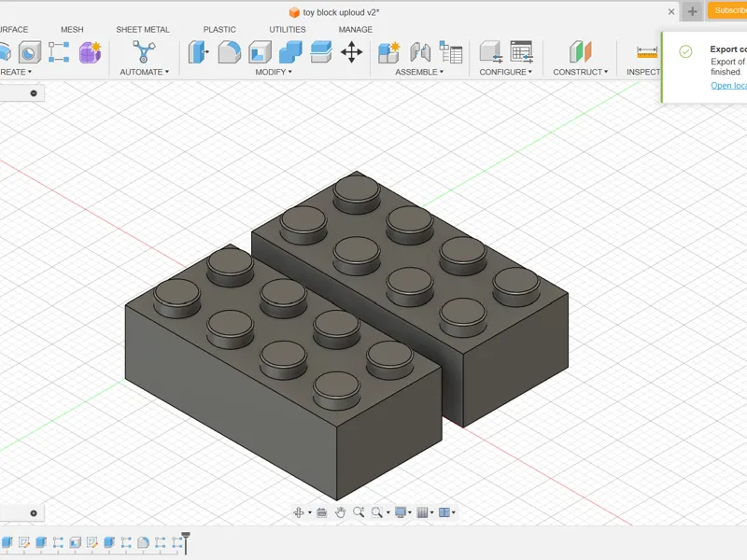747x560 pixels.
Task: Open the configuration table icon
Action: [521, 52]
